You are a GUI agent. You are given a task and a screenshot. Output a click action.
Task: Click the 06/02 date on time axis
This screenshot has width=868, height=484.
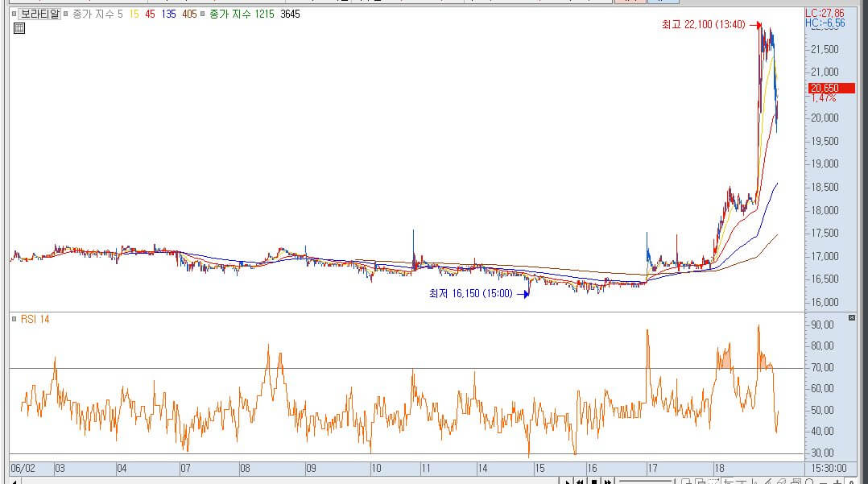coord(23,469)
